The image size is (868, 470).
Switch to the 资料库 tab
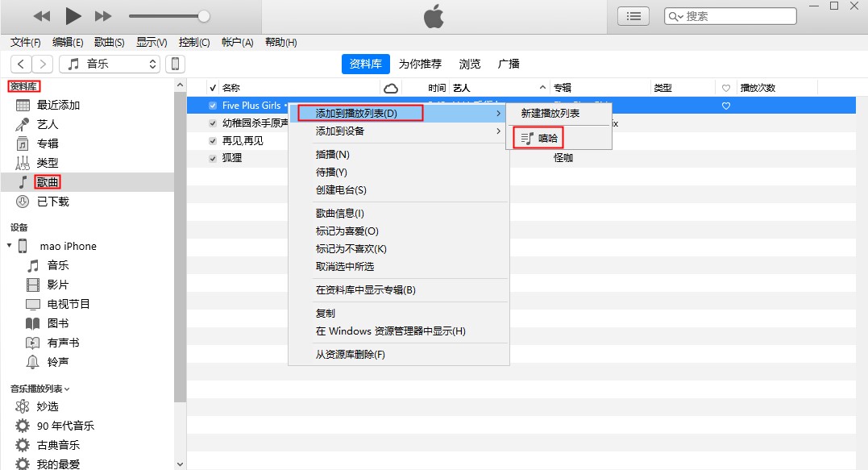click(365, 64)
